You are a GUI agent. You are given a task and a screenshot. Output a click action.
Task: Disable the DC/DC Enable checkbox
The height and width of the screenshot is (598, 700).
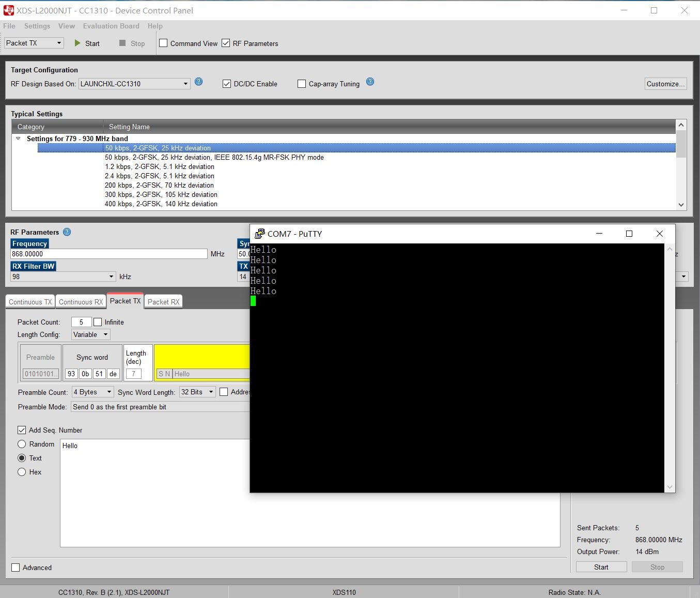[226, 84]
